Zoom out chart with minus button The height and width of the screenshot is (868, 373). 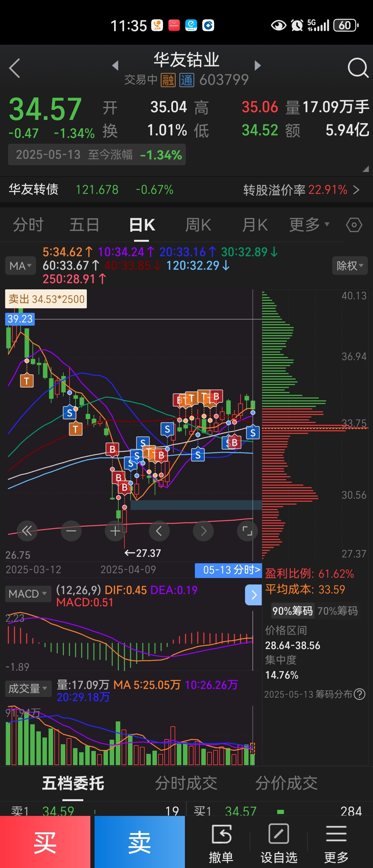71,531
